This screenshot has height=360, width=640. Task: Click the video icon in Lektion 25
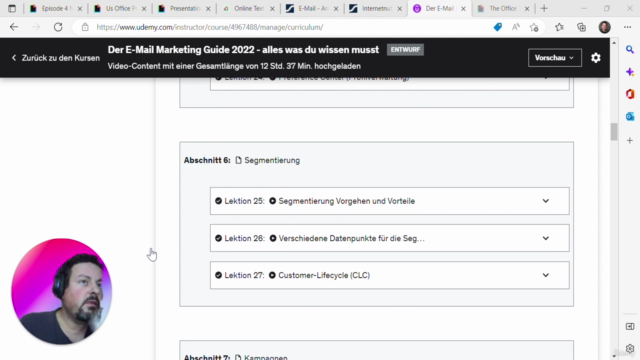coord(273,201)
